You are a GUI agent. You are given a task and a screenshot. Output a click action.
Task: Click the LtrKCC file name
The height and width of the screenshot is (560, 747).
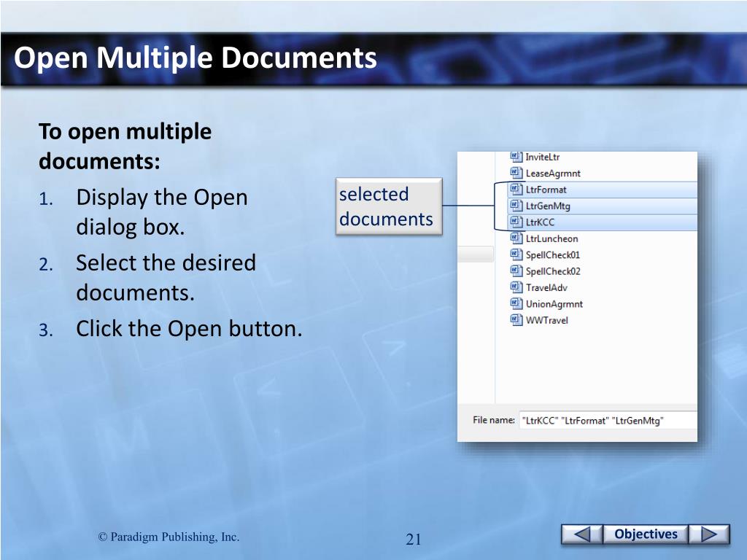coord(541,222)
